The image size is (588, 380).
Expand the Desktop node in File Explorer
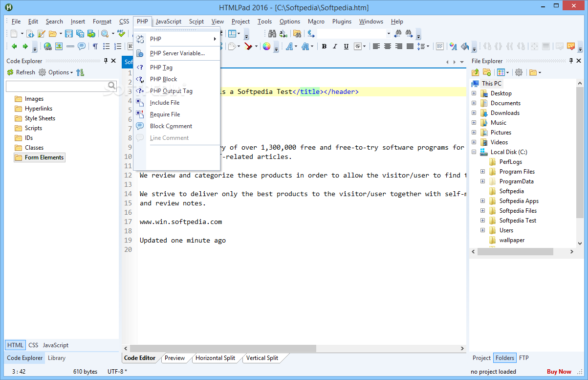click(474, 93)
